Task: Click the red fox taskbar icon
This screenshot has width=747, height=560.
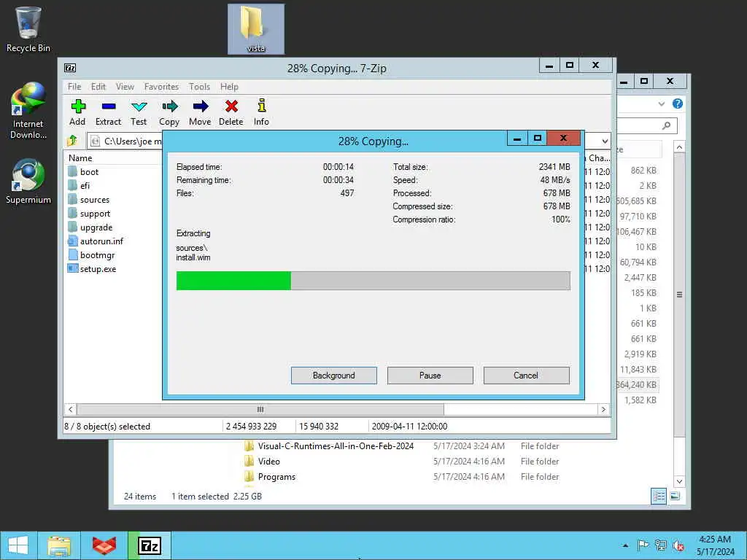Action: [104, 545]
